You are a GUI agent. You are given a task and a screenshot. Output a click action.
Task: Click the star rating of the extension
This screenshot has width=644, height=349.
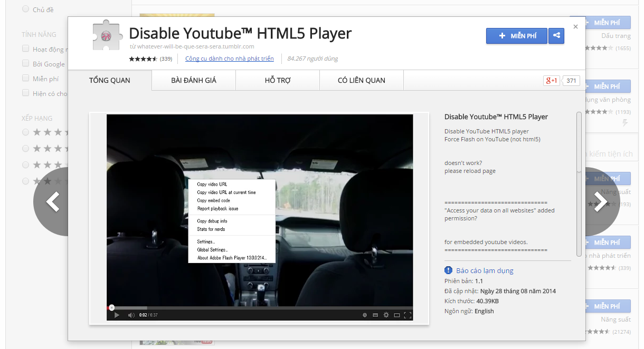143,59
